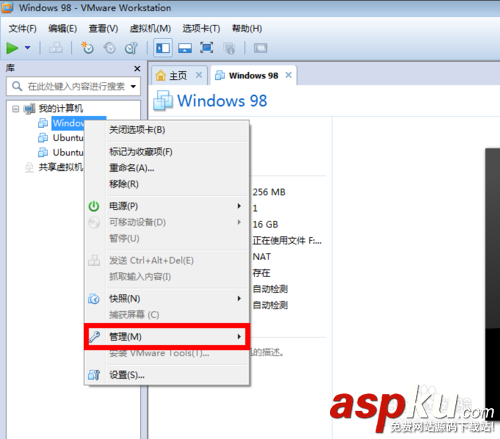Select the Windows 98 VM in library tree
This screenshot has width=500, height=439.
(x=68, y=123)
